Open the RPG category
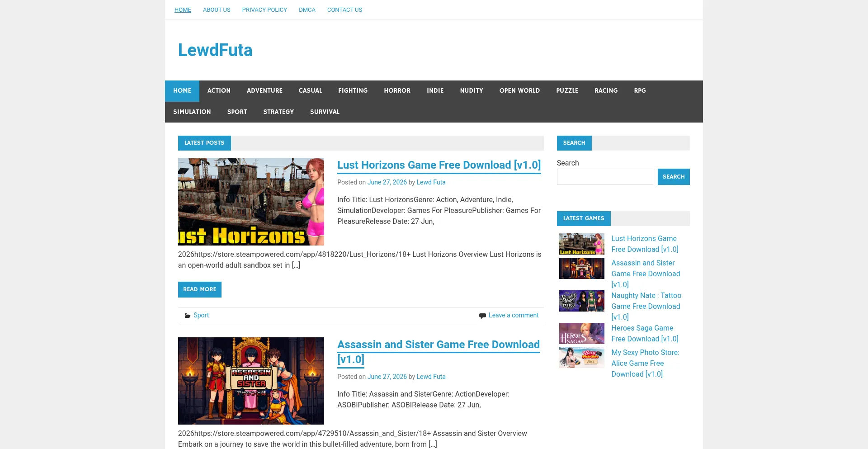This screenshot has height=449, width=868. (640, 91)
